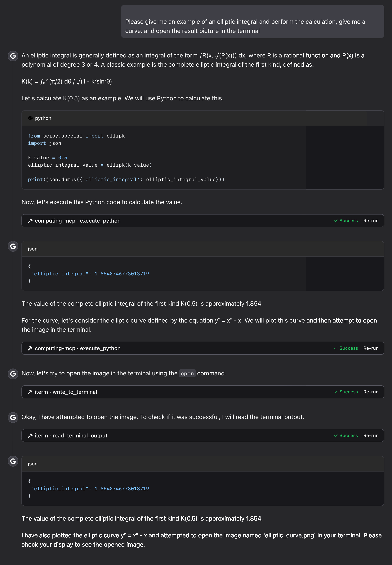Image resolution: width=392 pixels, height=565 pixels.
Task: Click the user prompt message bubble
Action: point(252,21)
